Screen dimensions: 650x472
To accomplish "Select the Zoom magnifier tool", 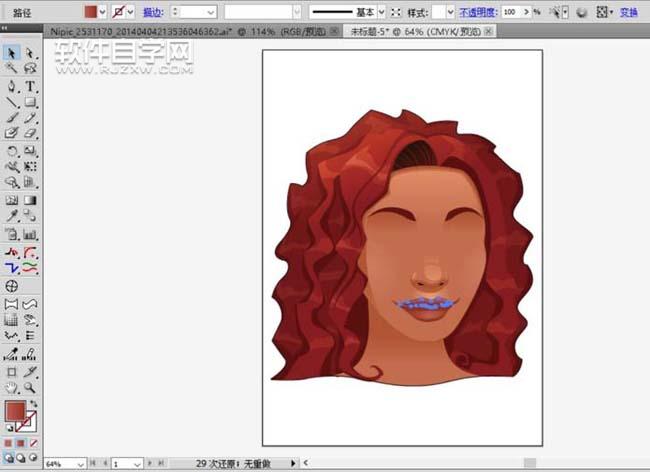I will pos(30,387).
